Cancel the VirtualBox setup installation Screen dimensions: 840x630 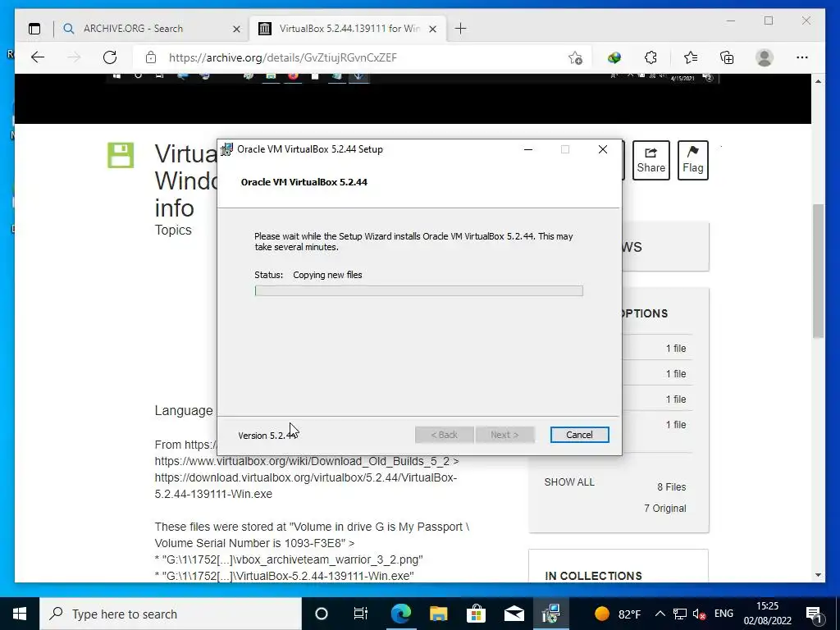coord(579,435)
